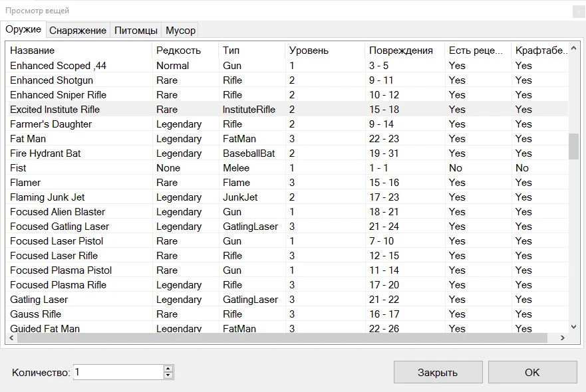This screenshot has width=586, height=392.
Task: Click the horizontal scrollbar left arrow
Action: click(11, 338)
